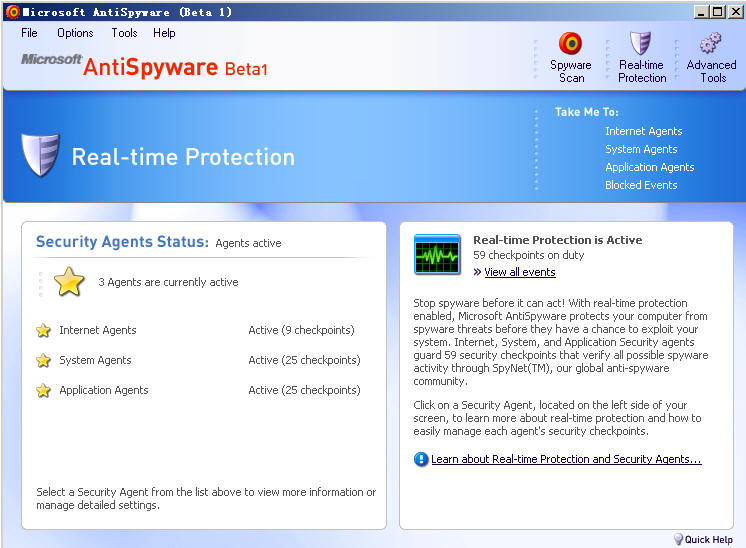746x548 pixels.
Task: Click the 'Security Agents Status:' heading
Action: (122, 242)
